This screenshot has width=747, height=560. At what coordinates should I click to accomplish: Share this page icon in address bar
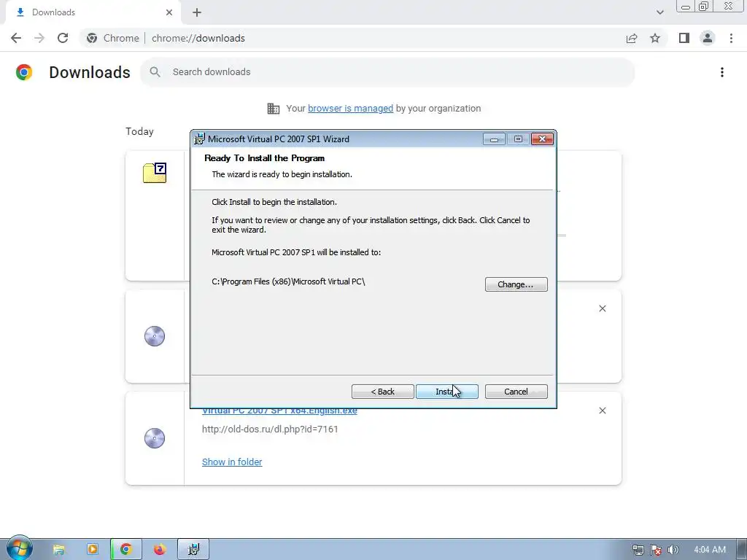coord(632,38)
